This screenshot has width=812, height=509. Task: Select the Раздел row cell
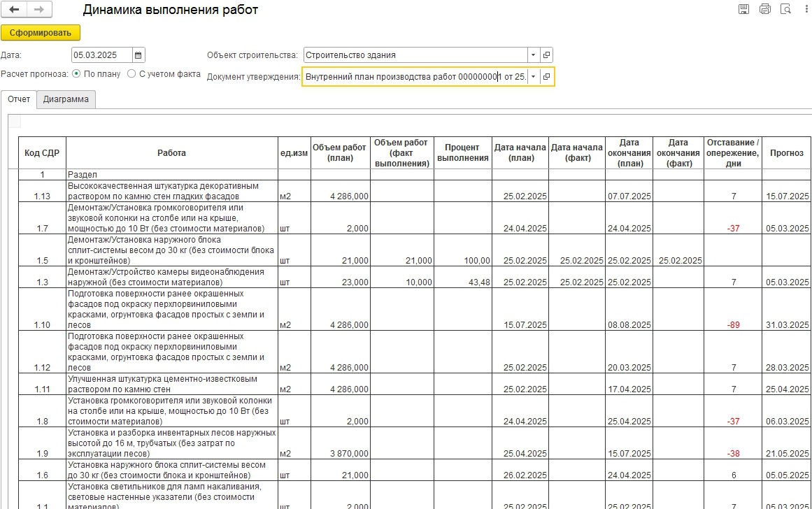[172, 175]
